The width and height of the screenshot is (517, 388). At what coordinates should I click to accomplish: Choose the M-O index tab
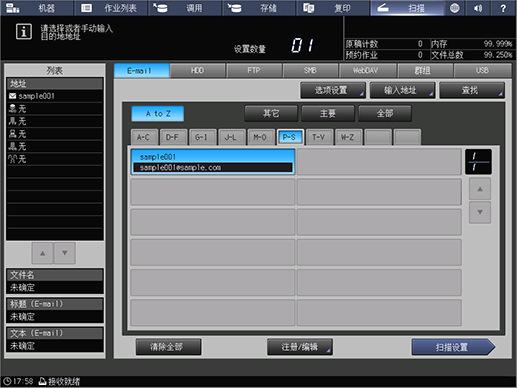point(260,137)
